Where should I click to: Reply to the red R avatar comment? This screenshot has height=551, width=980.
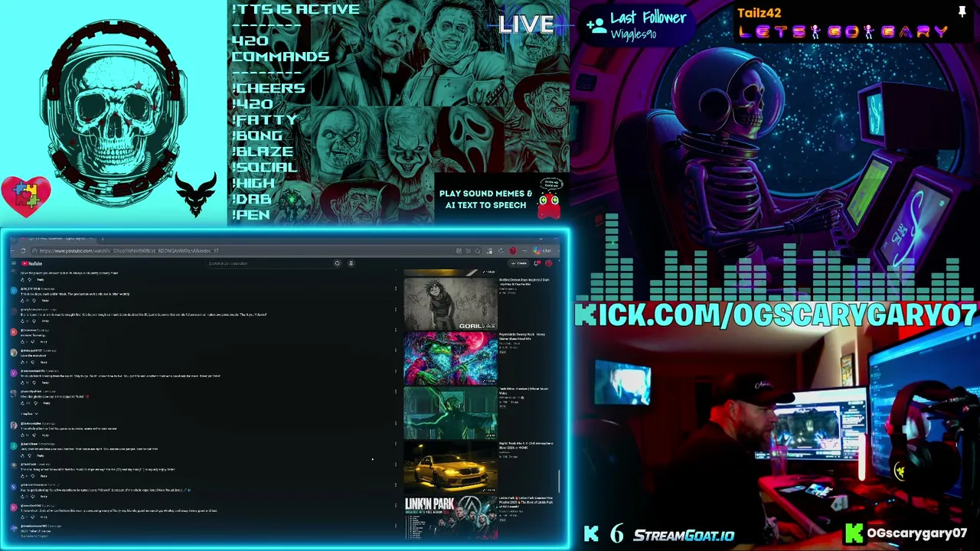(x=45, y=342)
